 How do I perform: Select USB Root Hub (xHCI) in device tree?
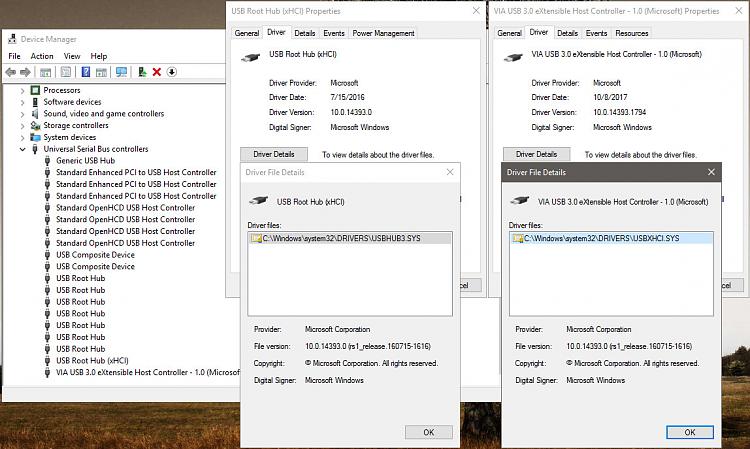[x=92, y=361]
